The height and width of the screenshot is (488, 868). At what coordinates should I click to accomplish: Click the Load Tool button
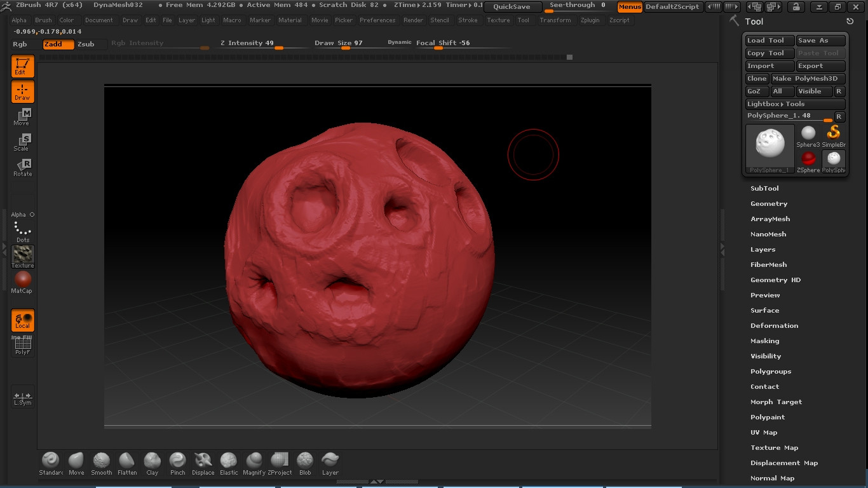(770, 41)
